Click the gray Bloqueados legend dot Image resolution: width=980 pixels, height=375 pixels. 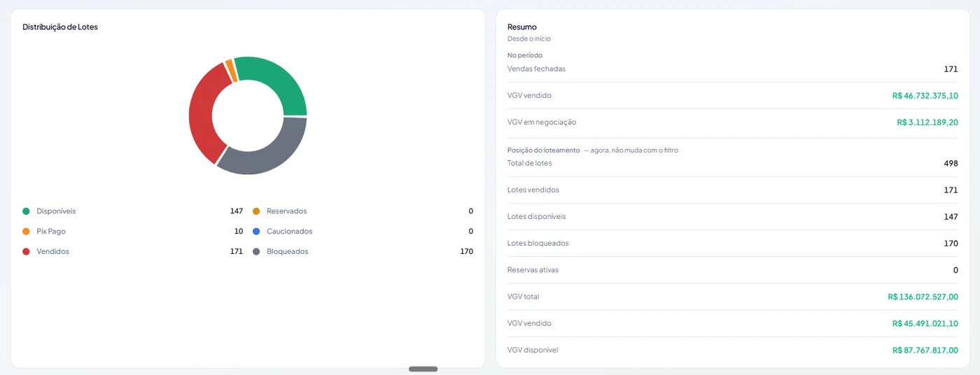coord(256,251)
